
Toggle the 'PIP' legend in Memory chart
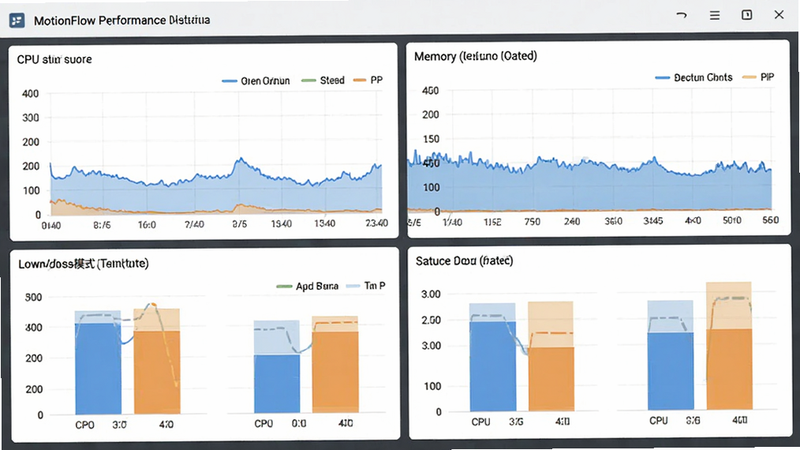pos(758,77)
